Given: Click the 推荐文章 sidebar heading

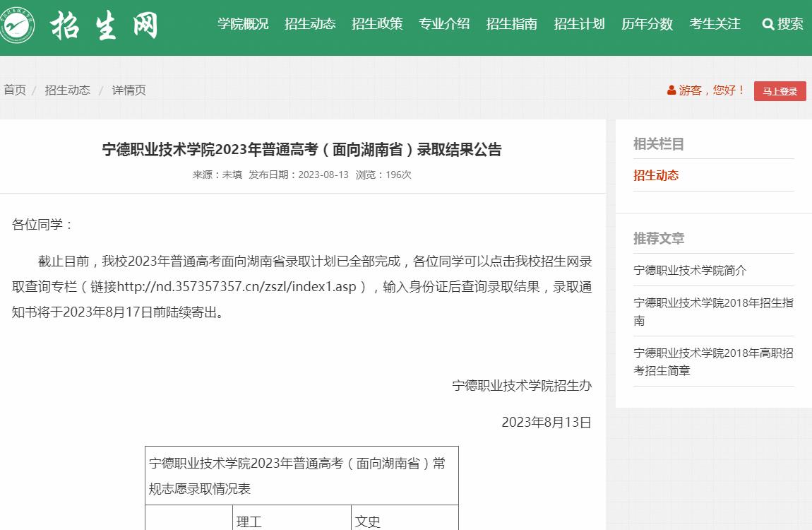Looking at the screenshot, I should click(x=659, y=238).
